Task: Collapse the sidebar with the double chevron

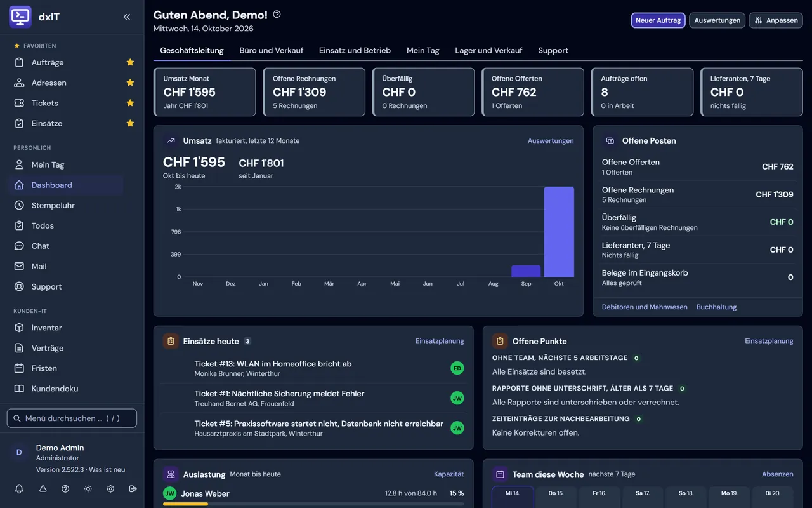Action: coord(127,17)
